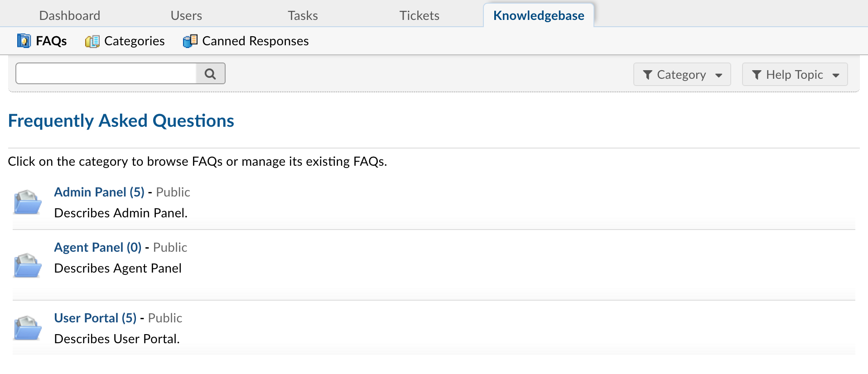This screenshot has width=868, height=374.
Task: Click the Frequently Asked Questions heading
Action: [121, 120]
